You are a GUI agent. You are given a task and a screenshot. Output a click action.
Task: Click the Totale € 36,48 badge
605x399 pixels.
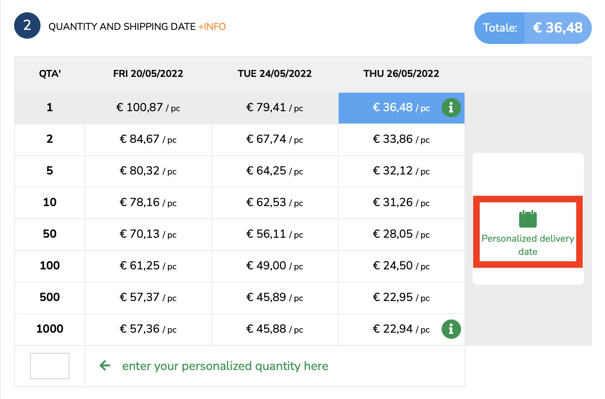coord(532,28)
